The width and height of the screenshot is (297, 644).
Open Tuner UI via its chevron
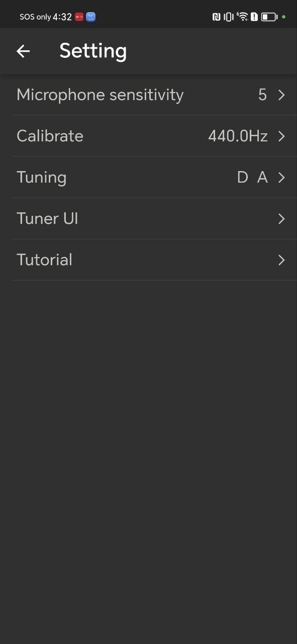281,219
